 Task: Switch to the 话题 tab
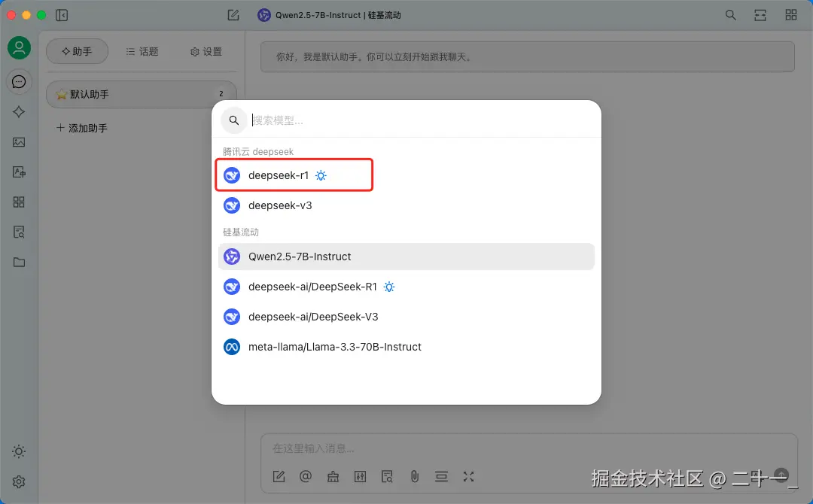point(142,51)
